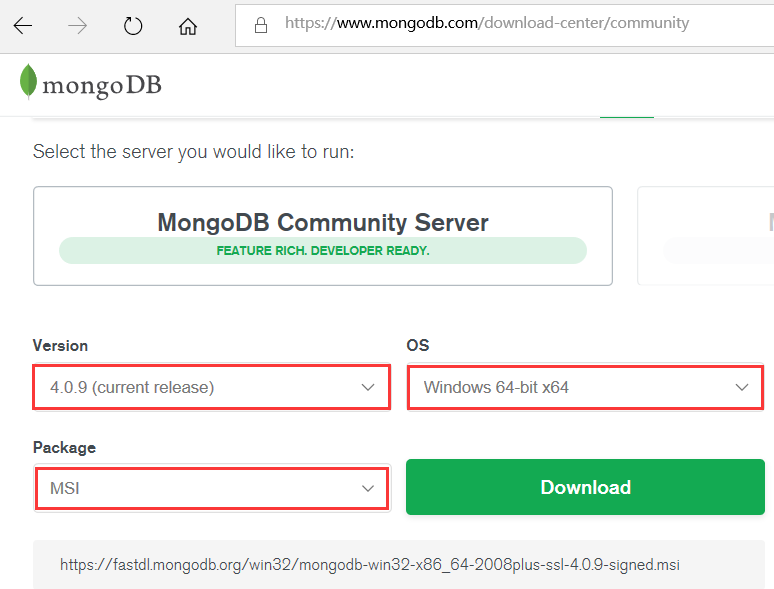Click the padlock security icon in address bar
The height and width of the screenshot is (589, 774).
click(261, 25)
